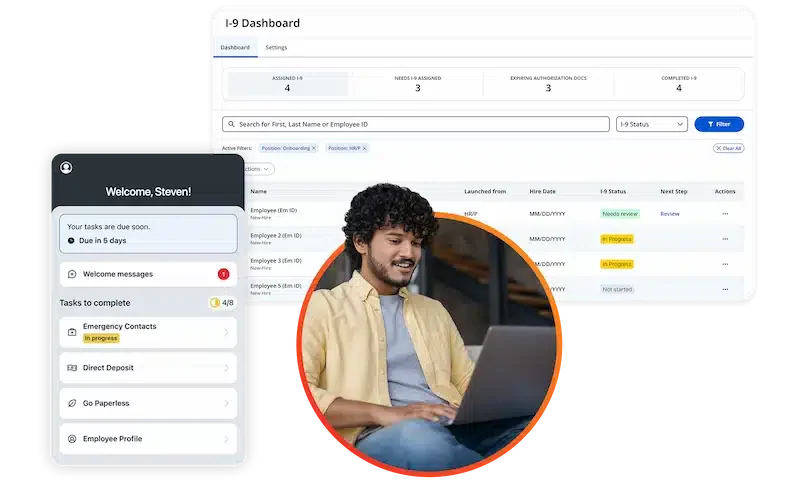Click the Needs review status badge
The width and height of the screenshot is (800, 485).
click(620, 214)
